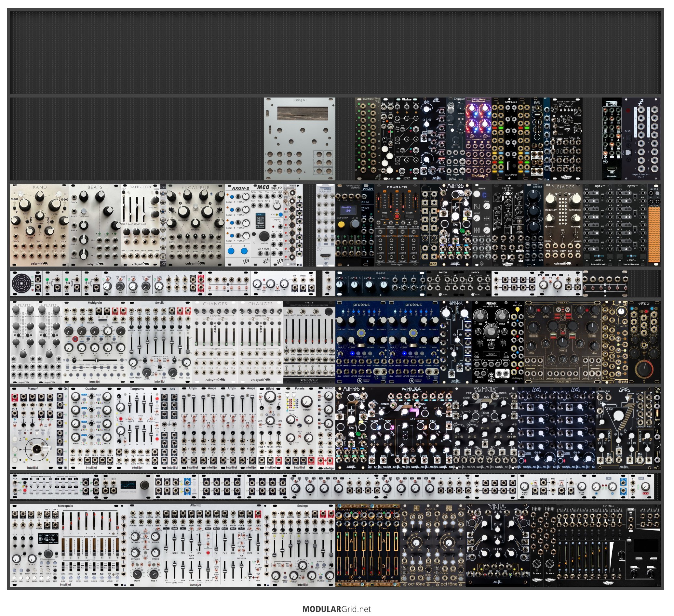This screenshot has height=616, width=674.
Task: Turn the FREQUENCY knob on PLEIADES
Action: point(551,200)
